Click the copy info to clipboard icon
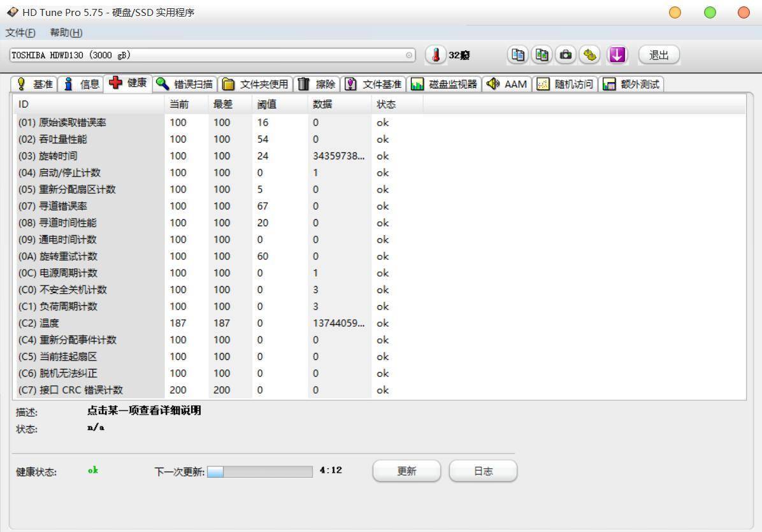This screenshot has height=532, width=762. 518,55
